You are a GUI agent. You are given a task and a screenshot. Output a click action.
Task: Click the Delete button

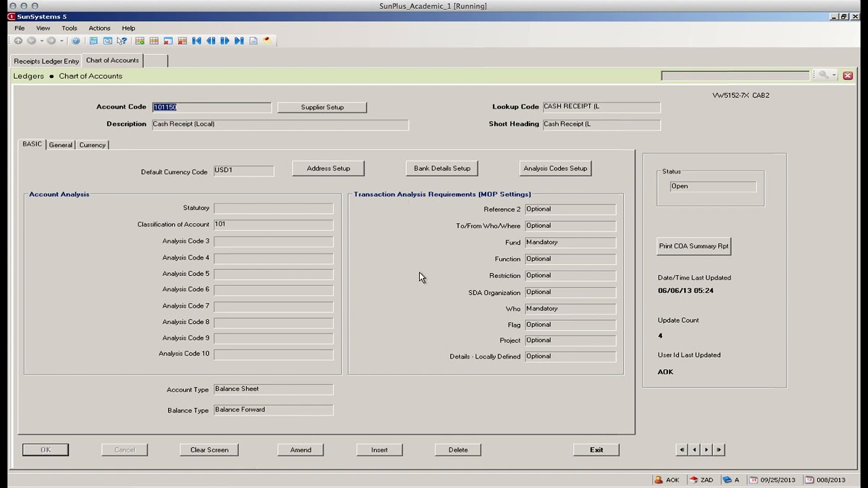(458, 450)
